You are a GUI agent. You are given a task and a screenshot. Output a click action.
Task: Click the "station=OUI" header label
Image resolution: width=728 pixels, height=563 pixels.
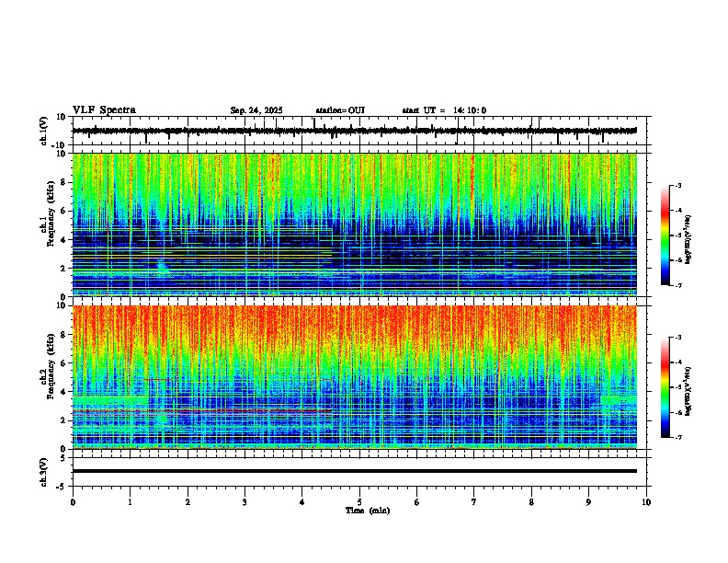(x=340, y=110)
